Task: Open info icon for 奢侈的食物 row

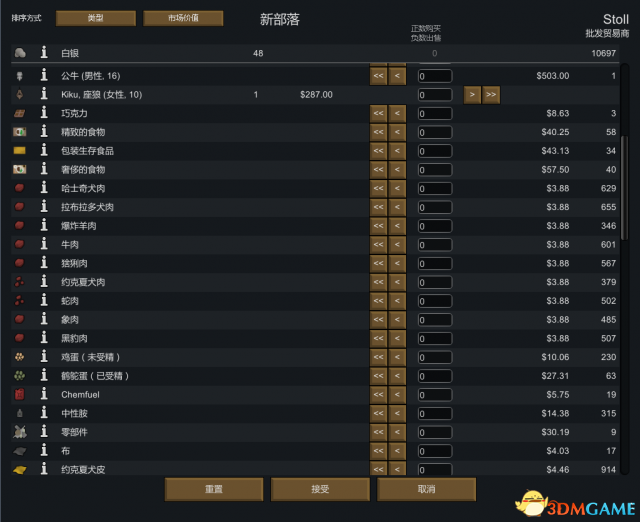Action: click(44, 169)
